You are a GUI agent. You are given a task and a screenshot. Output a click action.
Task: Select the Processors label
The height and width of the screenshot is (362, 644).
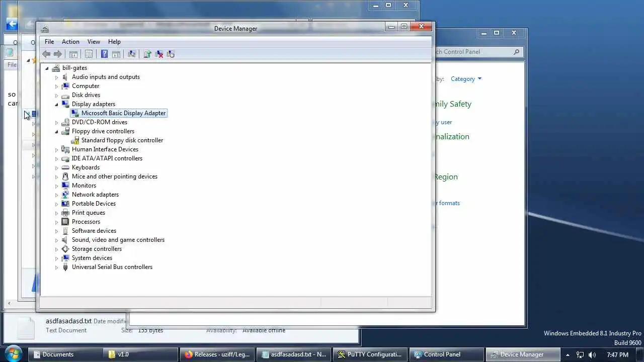86,222
